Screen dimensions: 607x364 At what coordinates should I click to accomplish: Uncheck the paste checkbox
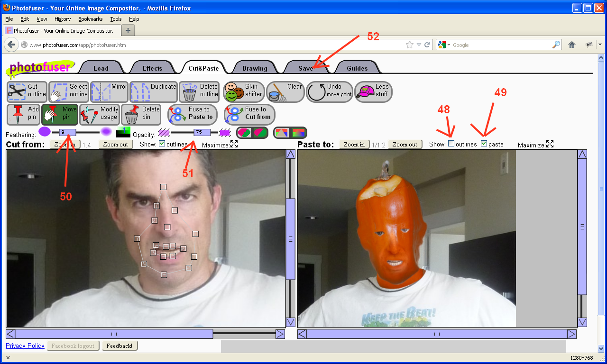tap(484, 143)
